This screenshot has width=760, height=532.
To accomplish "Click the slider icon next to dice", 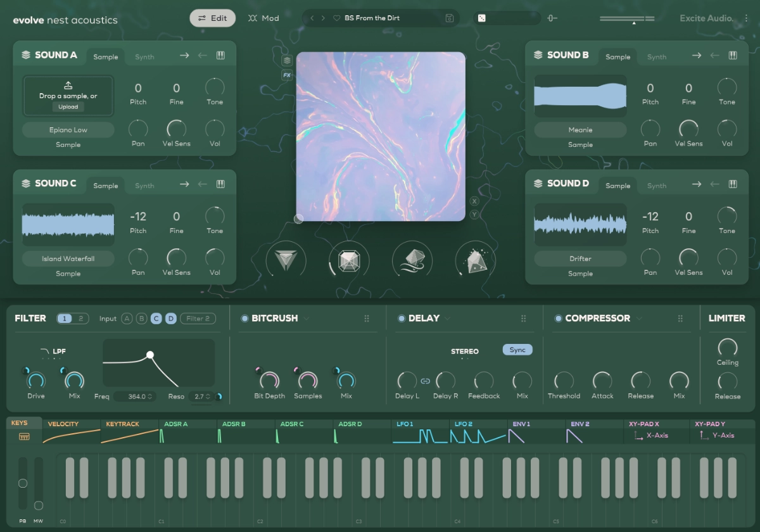I will pos(552,18).
